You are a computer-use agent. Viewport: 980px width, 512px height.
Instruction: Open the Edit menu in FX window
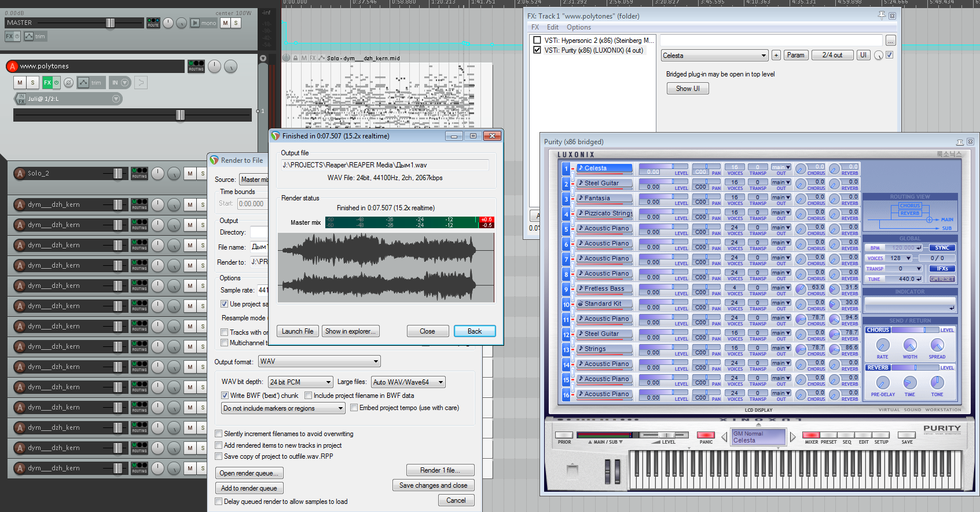point(553,27)
